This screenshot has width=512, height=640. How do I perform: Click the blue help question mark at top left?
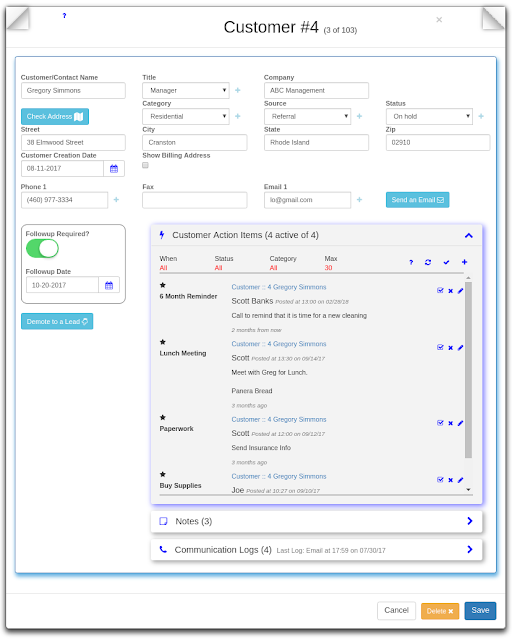64,16
